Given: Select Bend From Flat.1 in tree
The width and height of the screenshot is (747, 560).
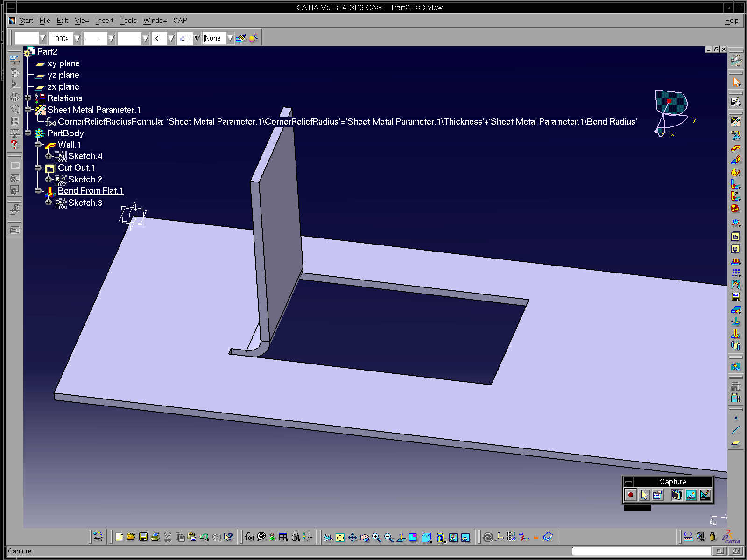Looking at the screenshot, I should tap(91, 191).
